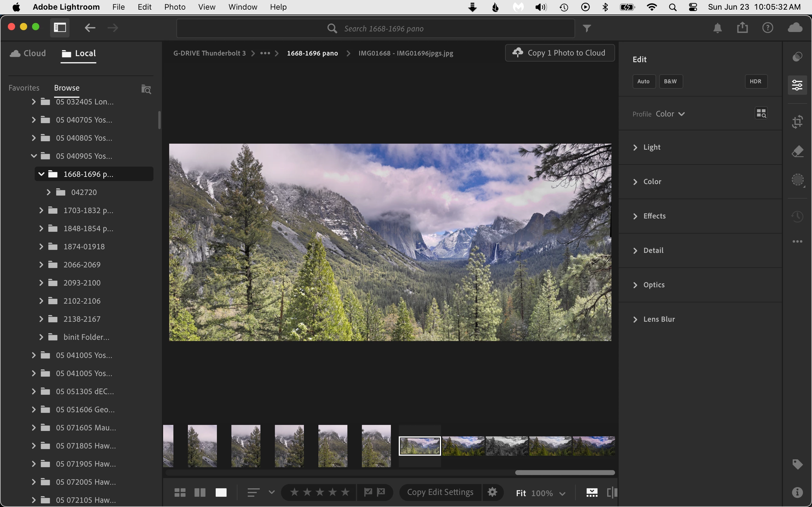Switch to photo grid view
This screenshot has width=812, height=507.
click(180, 492)
